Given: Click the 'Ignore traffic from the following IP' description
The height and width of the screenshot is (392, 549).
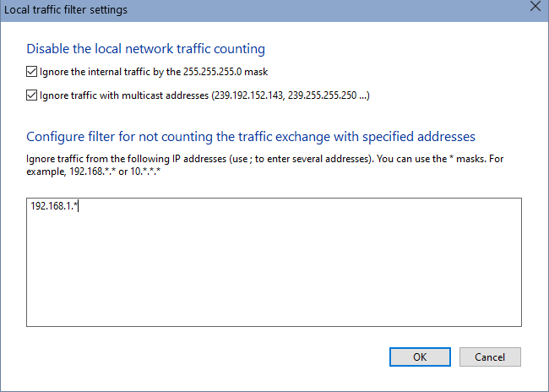Looking at the screenshot, I should point(127,158).
